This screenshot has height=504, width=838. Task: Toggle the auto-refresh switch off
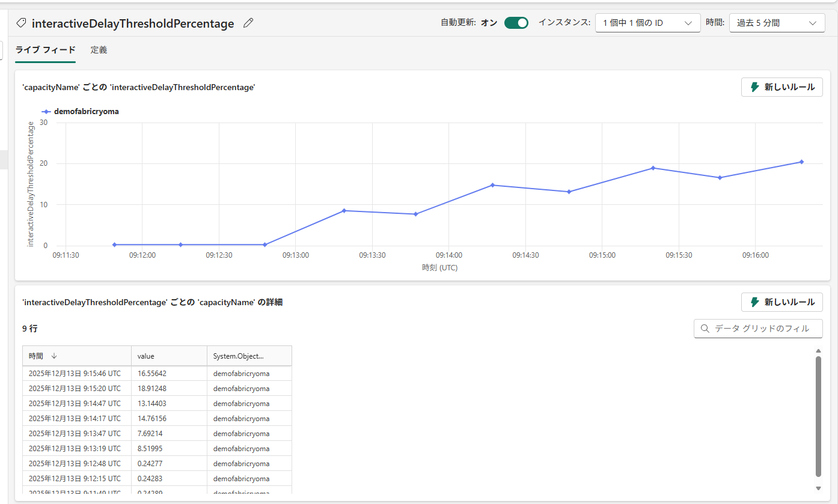point(516,23)
